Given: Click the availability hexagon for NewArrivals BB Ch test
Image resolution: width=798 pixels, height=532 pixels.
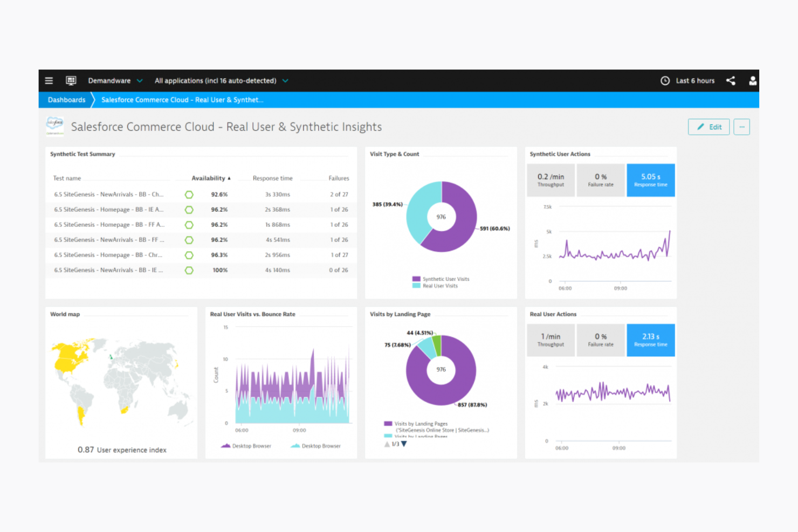Looking at the screenshot, I should (x=189, y=194).
